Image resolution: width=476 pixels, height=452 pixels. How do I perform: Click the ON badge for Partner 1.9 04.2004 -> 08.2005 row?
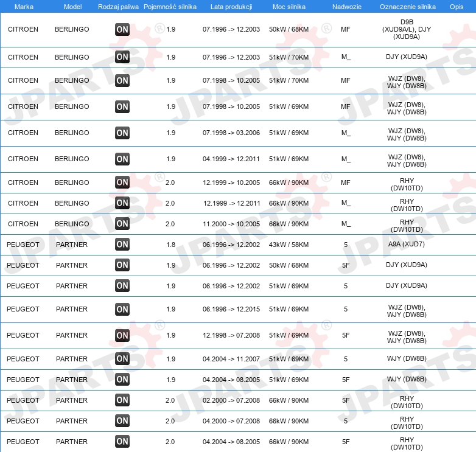coord(122,380)
